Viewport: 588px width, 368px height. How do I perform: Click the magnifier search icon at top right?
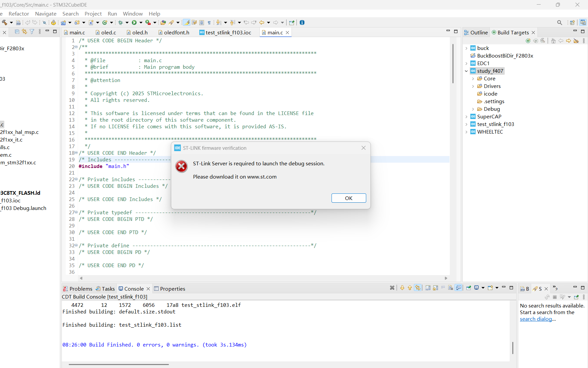coord(560,22)
